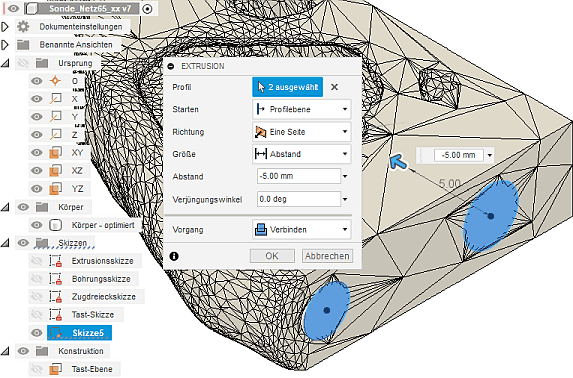Click the Körper folder icon
The width and height of the screenshot is (573, 378).
(x=42, y=207)
